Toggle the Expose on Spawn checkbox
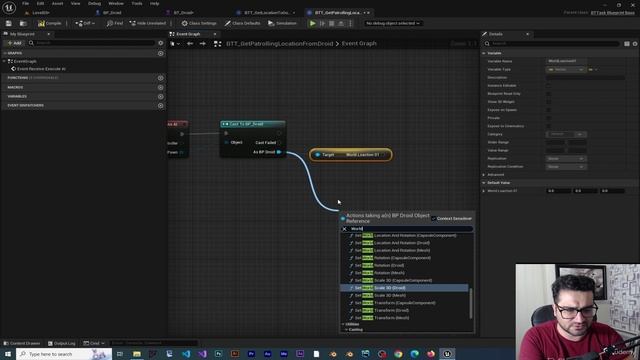Image resolution: width=640 pixels, height=360 pixels. click(549, 110)
